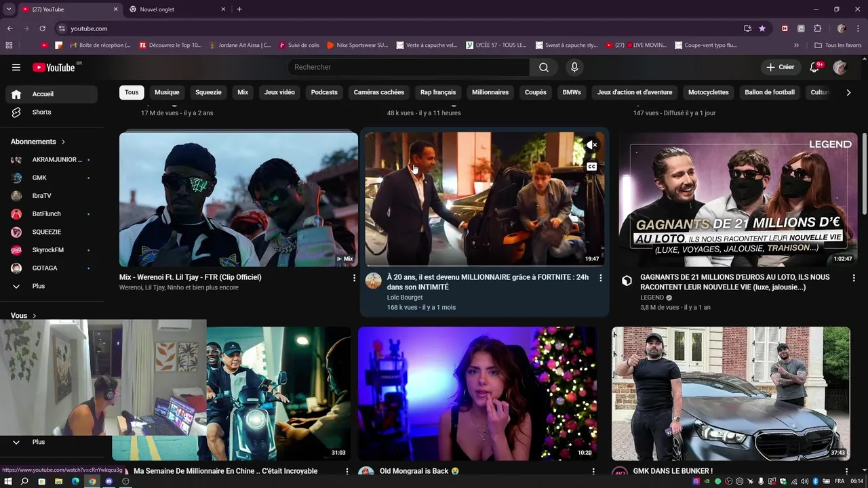Open the Old Mongraal is Back thumbnail
Screen dimensions: 868x488
[x=478, y=394]
